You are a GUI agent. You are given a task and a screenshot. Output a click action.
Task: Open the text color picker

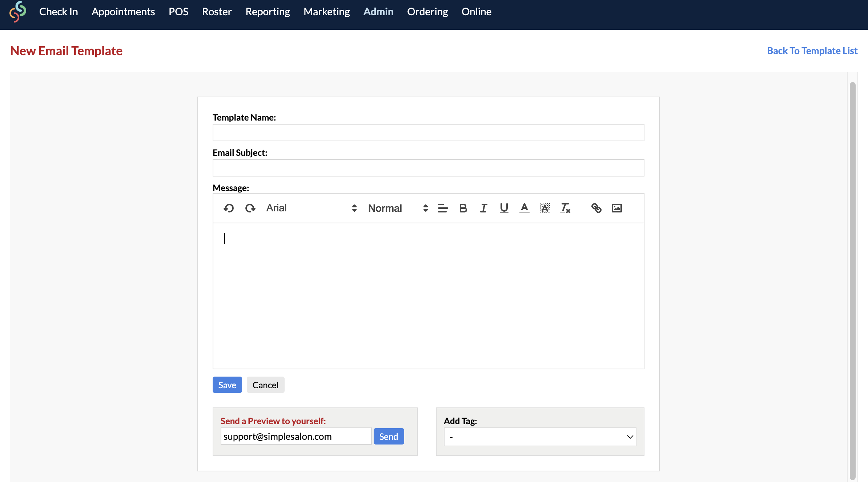click(524, 208)
